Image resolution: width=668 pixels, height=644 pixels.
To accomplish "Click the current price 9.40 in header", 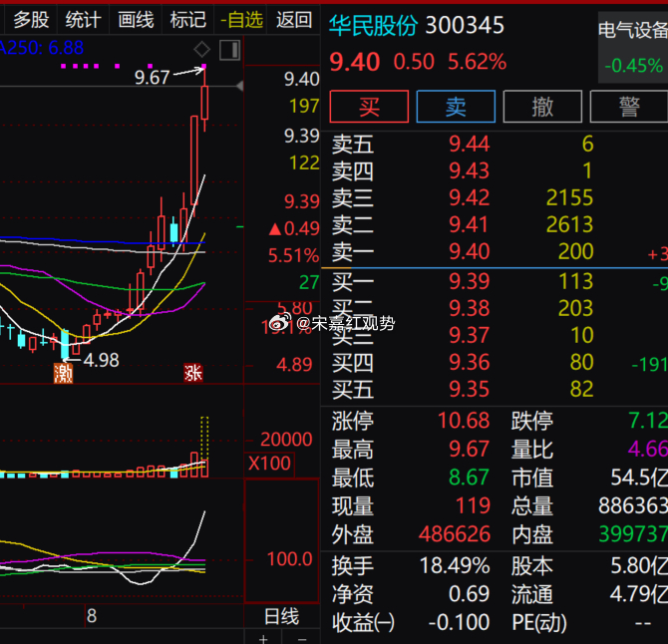I will (355, 62).
